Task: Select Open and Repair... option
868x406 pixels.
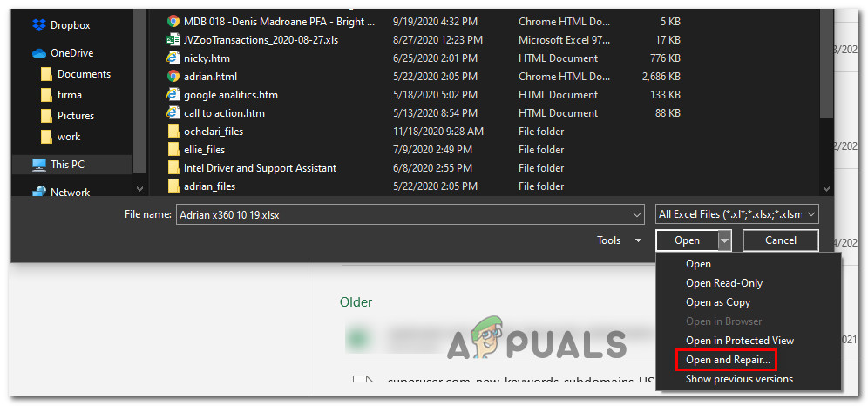Action: 728,360
